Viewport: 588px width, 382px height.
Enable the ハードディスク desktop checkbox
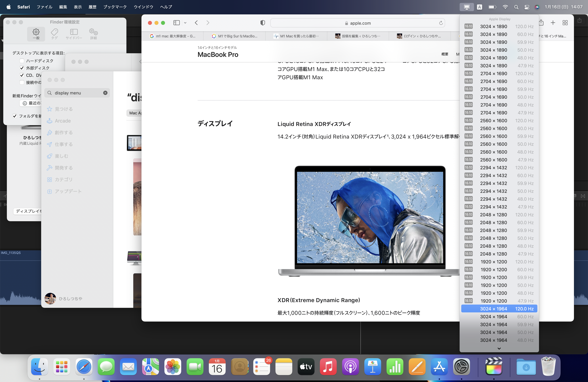tap(22, 61)
